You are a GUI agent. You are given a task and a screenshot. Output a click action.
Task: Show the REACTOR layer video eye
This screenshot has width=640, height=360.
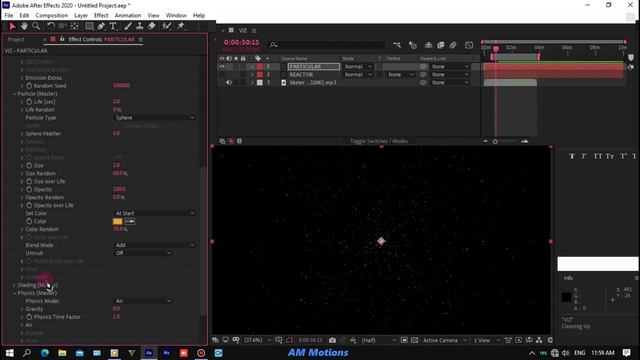point(222,75)
